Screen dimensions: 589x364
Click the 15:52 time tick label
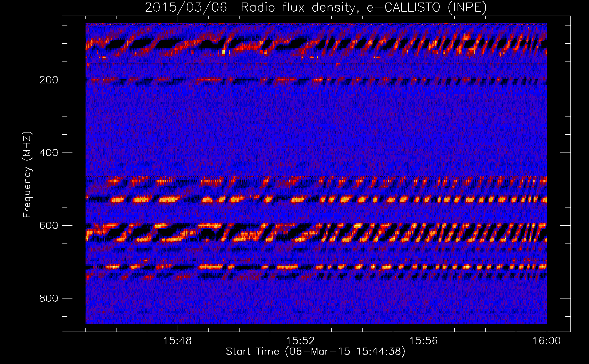300,341
